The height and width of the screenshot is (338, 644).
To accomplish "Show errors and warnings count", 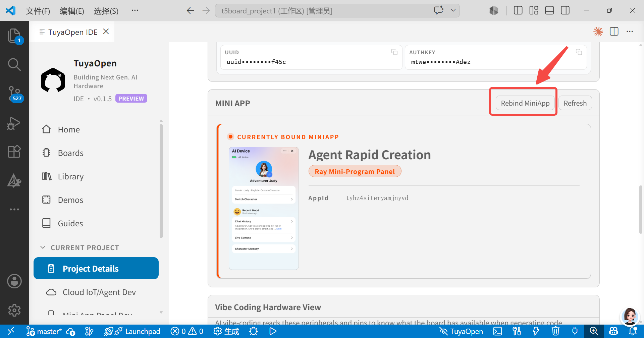I will coord(187,331).
